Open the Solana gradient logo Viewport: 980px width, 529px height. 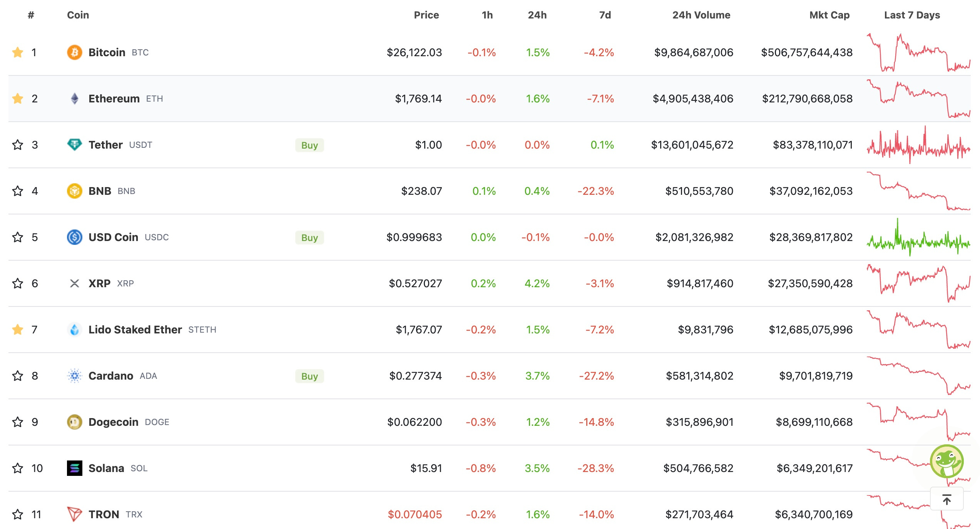pos(75,468)
